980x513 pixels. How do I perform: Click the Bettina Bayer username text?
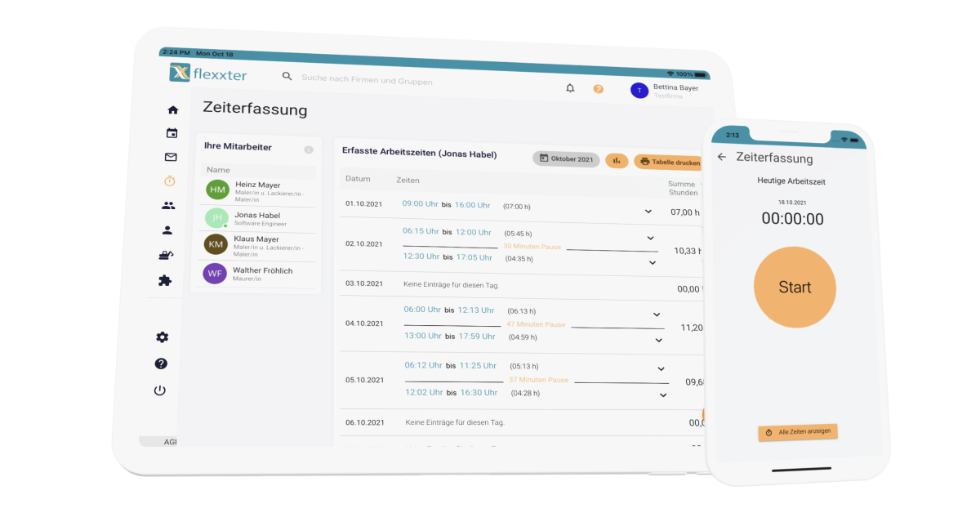point(676,87)
